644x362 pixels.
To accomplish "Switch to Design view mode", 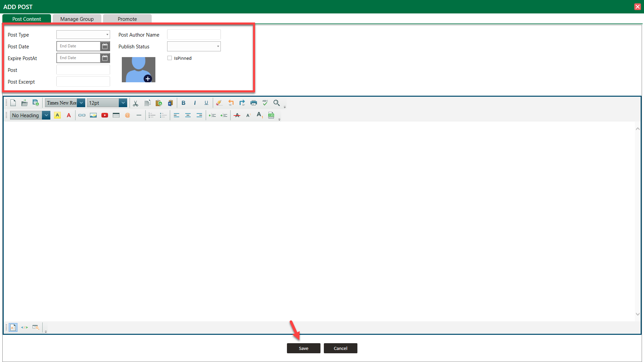I will [x=13, y=327].
